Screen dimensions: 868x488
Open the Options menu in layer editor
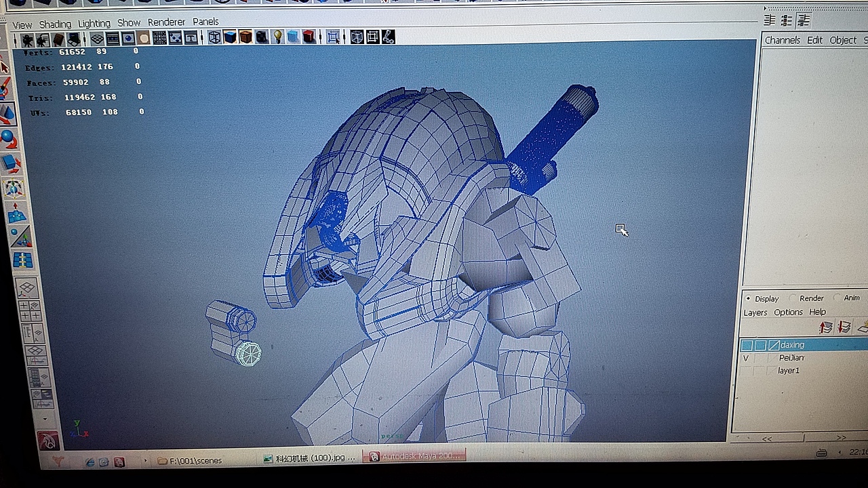click(x=788, y=312)
